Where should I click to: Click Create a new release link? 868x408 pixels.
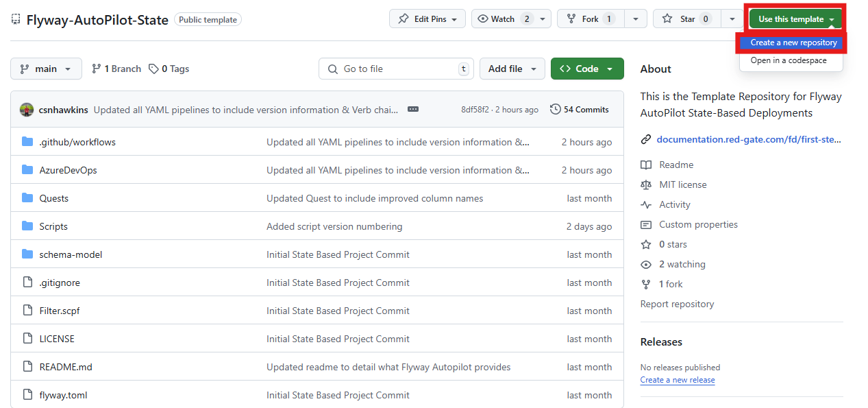pos(677,380)
